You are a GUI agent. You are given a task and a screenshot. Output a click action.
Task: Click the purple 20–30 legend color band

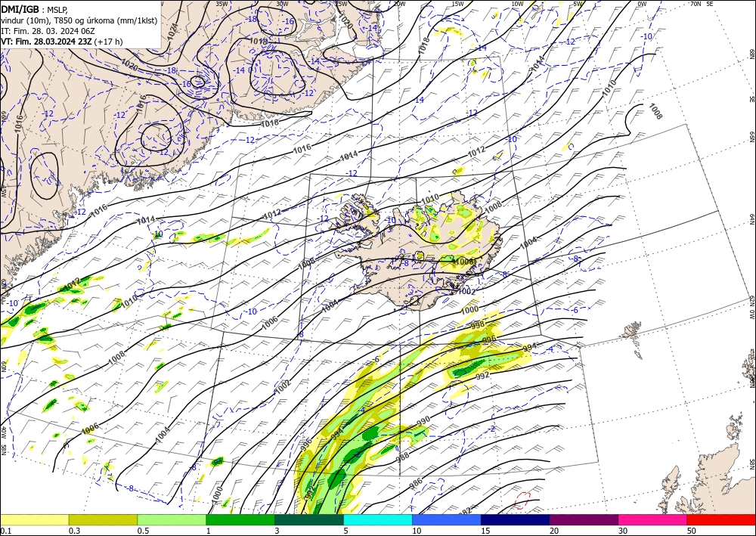(x=584, y=519)
